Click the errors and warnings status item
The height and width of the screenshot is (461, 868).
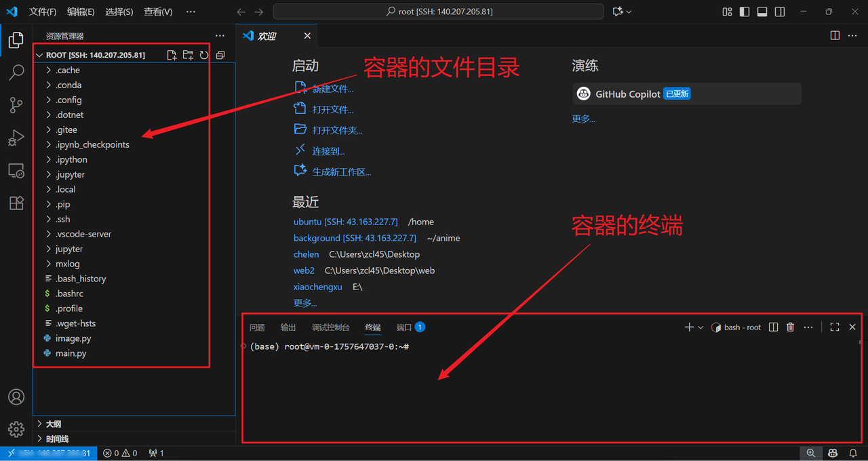click(x=119, y=453)
